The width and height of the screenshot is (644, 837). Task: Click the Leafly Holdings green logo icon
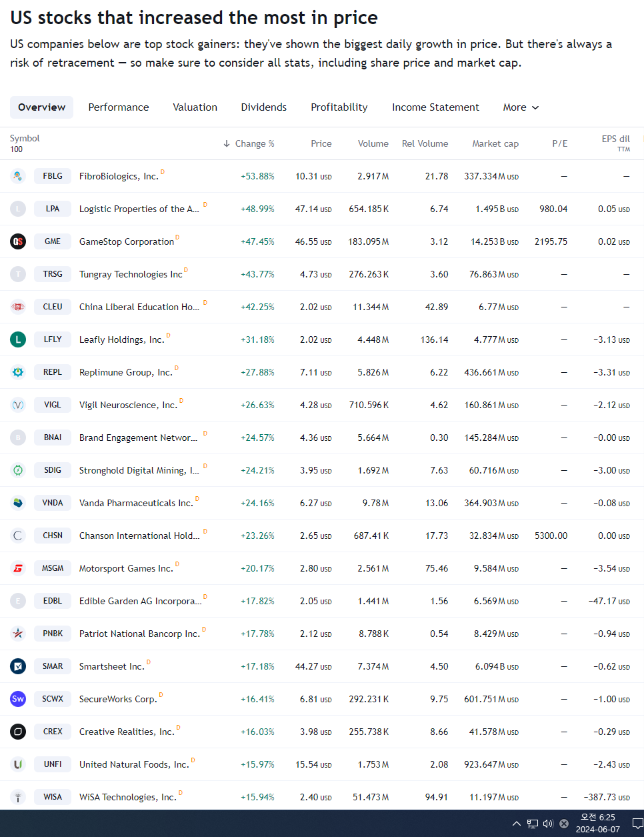point(18,339)
